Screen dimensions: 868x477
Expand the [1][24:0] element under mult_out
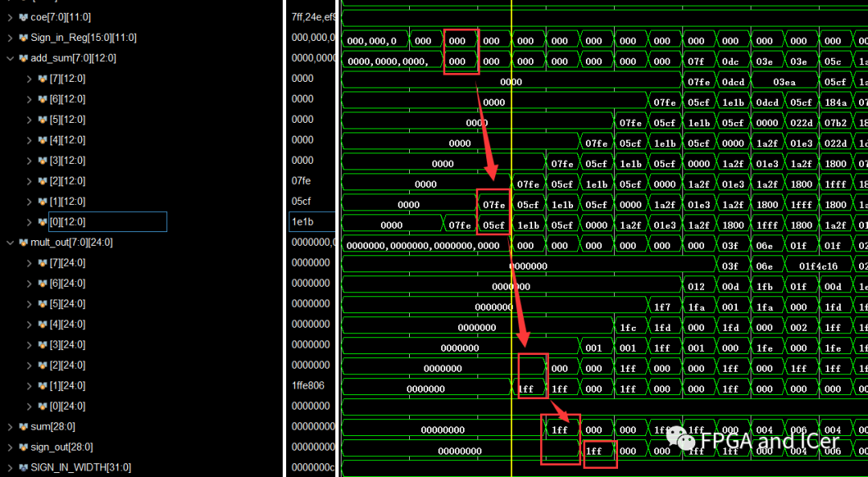point(30,385)
